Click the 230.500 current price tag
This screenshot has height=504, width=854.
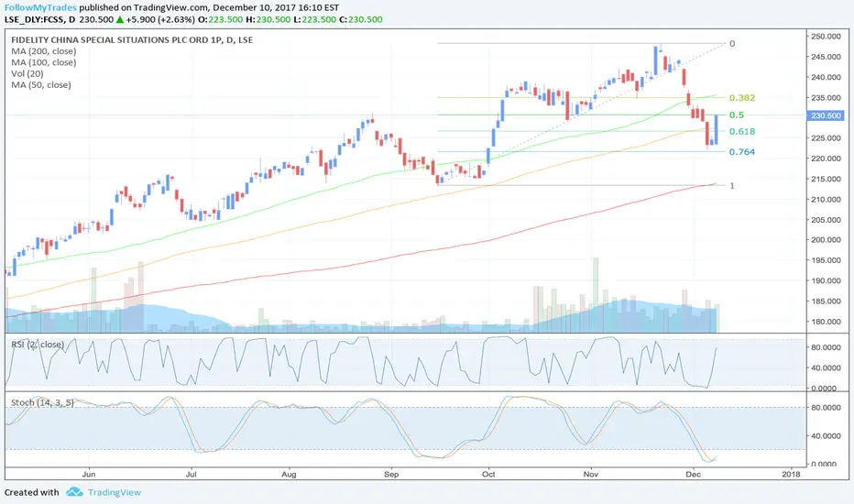tap(827, 115)
